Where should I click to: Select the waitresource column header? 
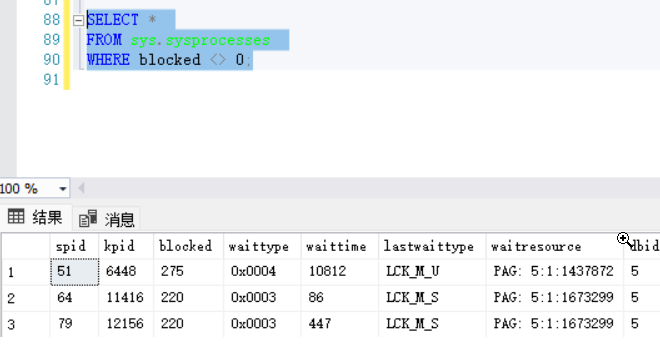[554, 246]
